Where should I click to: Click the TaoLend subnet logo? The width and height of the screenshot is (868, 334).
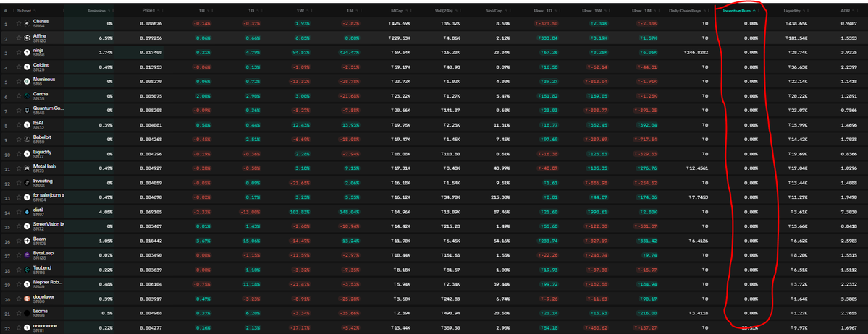pos(27,270)
